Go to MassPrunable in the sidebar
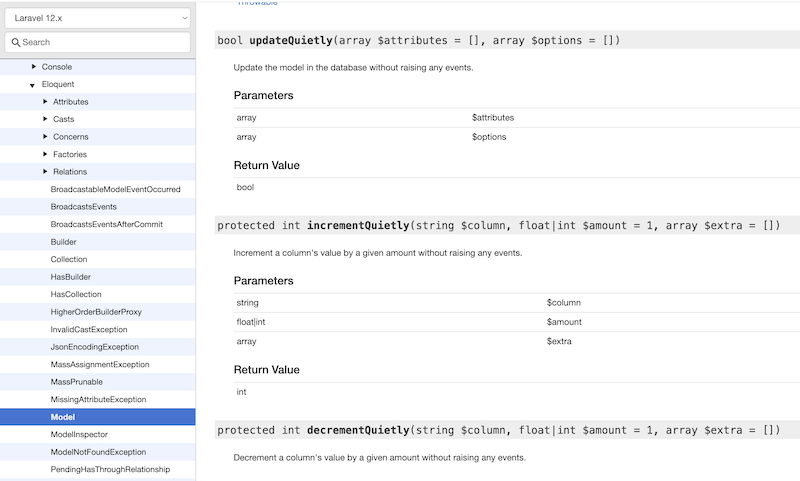 pos(77,382)
